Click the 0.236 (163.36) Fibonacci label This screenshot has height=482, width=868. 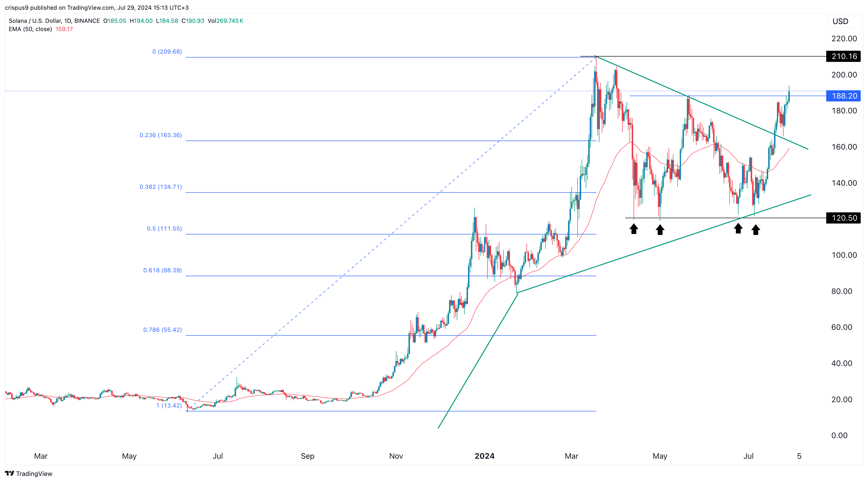161,135
